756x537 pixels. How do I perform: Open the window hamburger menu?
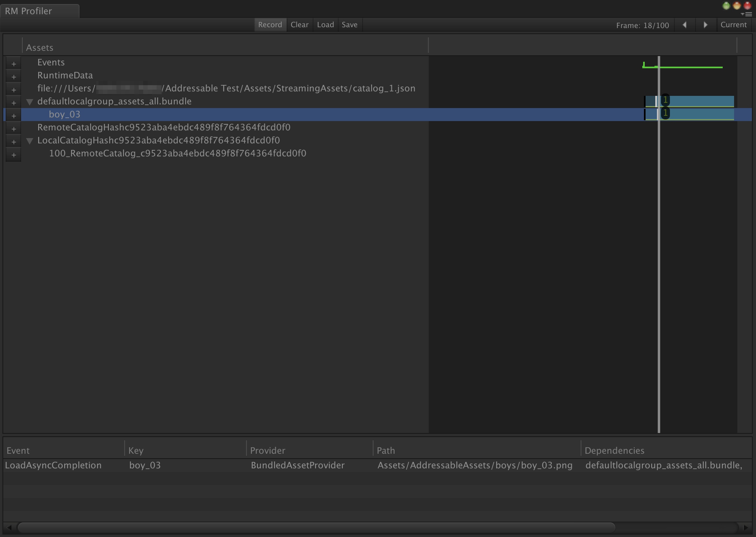[x=748, y=15]
